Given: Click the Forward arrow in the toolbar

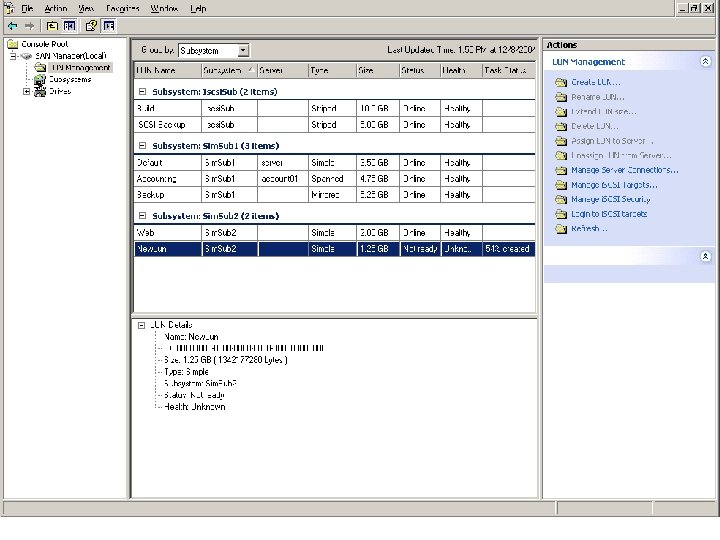Looking at the screenshot, I should (30, 25).
